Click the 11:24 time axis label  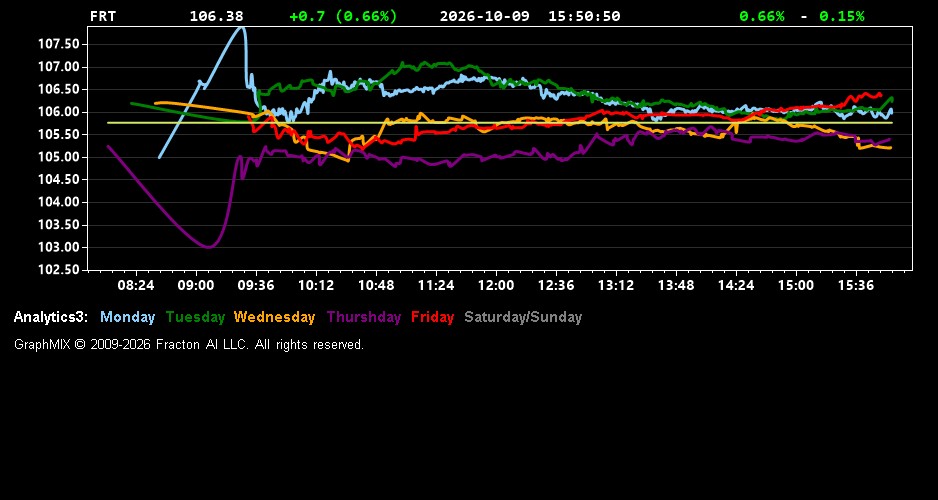[436, 285]
